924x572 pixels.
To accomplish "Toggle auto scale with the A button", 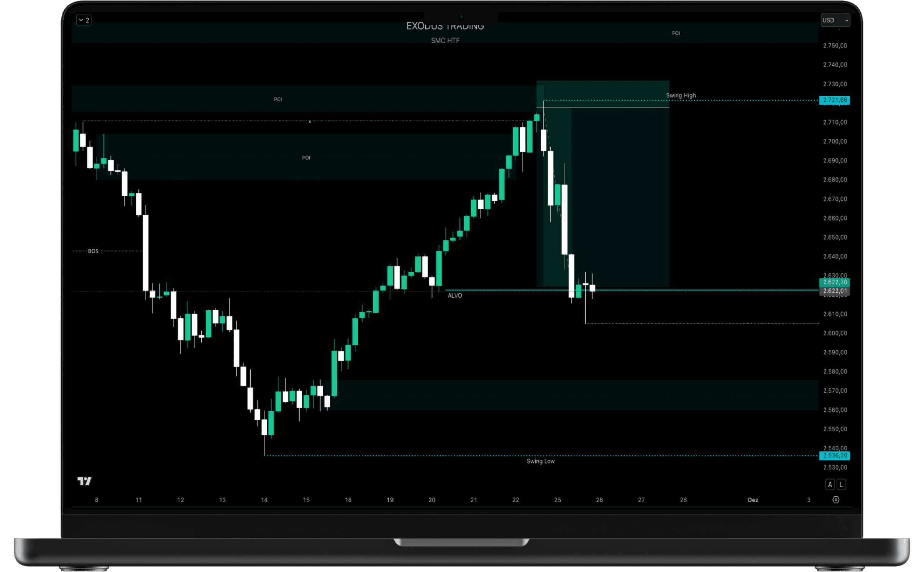I will tap(830, 485).
